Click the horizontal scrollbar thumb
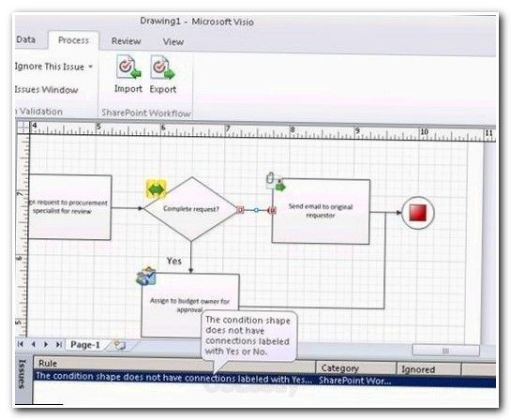This screenshot has width=511, height=420. click(x=445, y=351)
